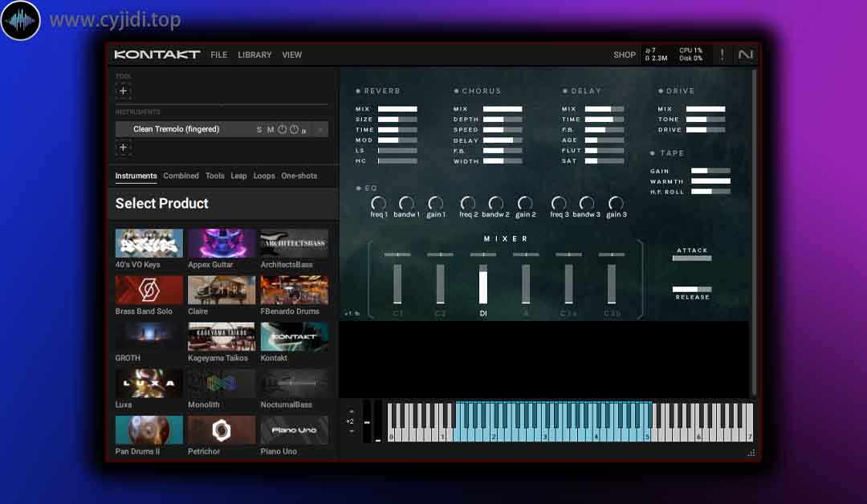
Task: Set the RELEASE slider
Action: pyautogui.click(x=692, y=289)
